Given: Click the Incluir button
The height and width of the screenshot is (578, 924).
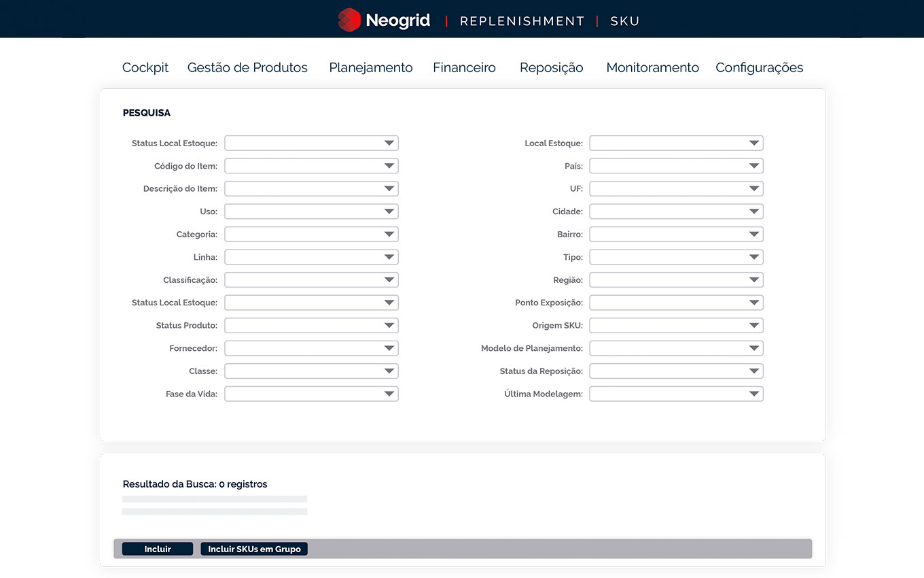Looking at the screenshot, I should 158,549.
